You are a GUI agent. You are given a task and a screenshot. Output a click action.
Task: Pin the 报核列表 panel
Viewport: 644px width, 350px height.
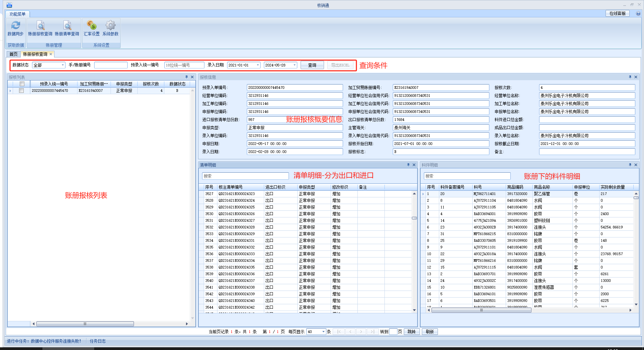pyautogui.click(x=186, y=77)
